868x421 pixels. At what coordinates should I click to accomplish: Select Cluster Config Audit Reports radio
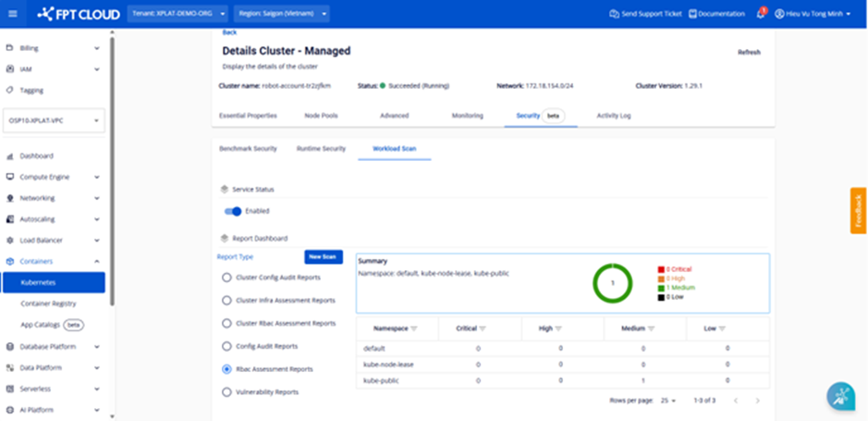[227, 277]
